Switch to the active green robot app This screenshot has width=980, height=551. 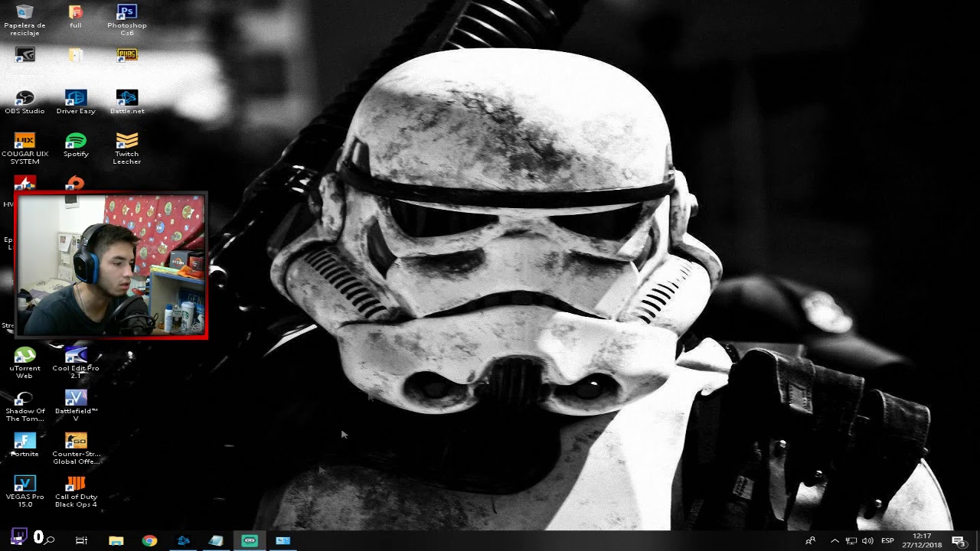(250, 540)
